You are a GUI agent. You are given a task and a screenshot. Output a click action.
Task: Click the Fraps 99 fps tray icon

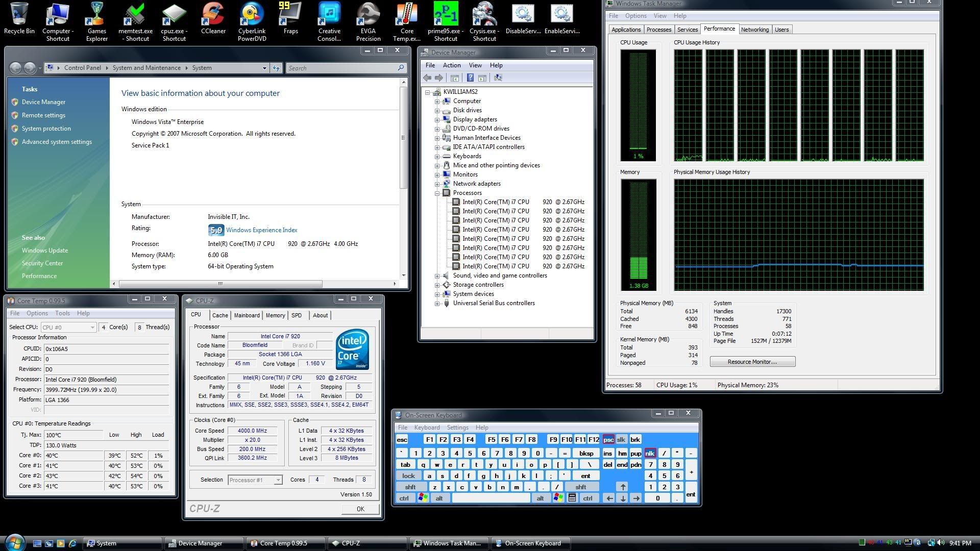pos(908,543)
